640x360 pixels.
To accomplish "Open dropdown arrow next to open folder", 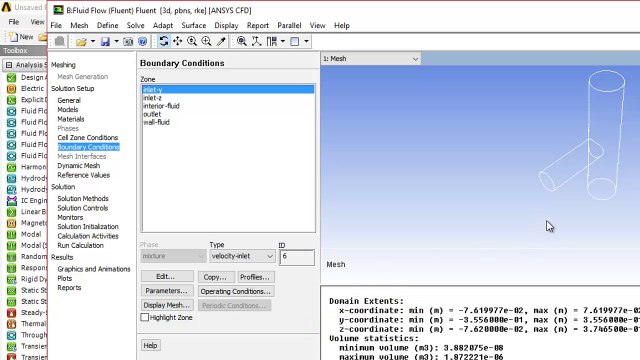I will [93, 42].
